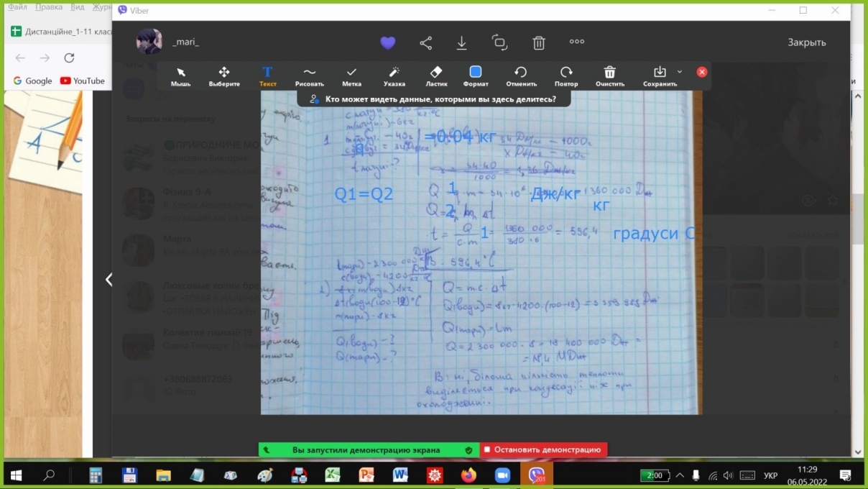This screenshot has height=489, width=868.
Task: Select the Ластик (eraser) tool
Action: pos(436,76)
